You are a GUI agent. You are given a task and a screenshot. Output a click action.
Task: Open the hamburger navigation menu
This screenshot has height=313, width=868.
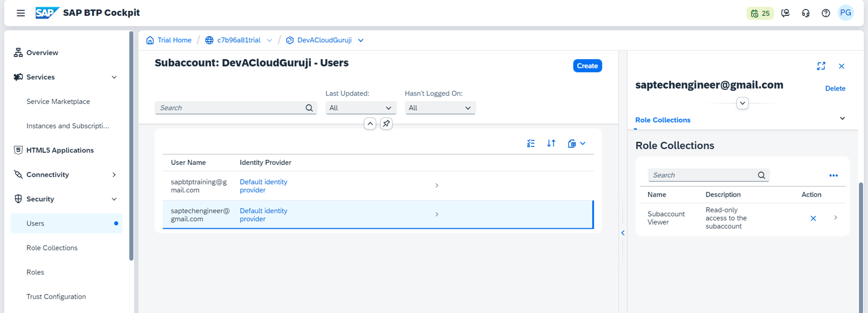(x=20, y=13)
